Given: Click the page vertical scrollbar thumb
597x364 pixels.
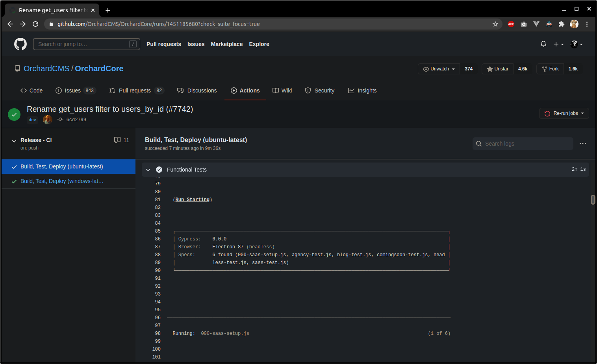Looking at the screenshot, I should coord(593,200).
